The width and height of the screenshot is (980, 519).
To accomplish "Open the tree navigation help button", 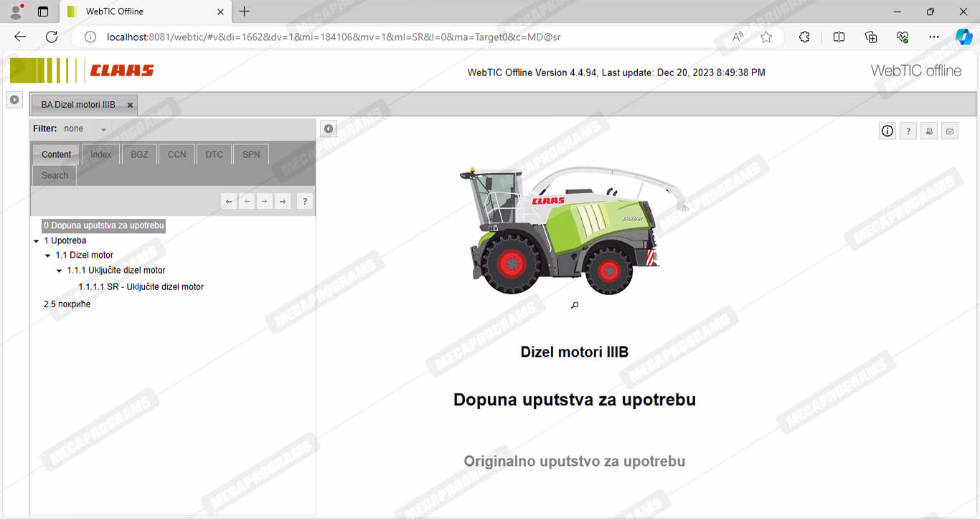I will (305, 202).
